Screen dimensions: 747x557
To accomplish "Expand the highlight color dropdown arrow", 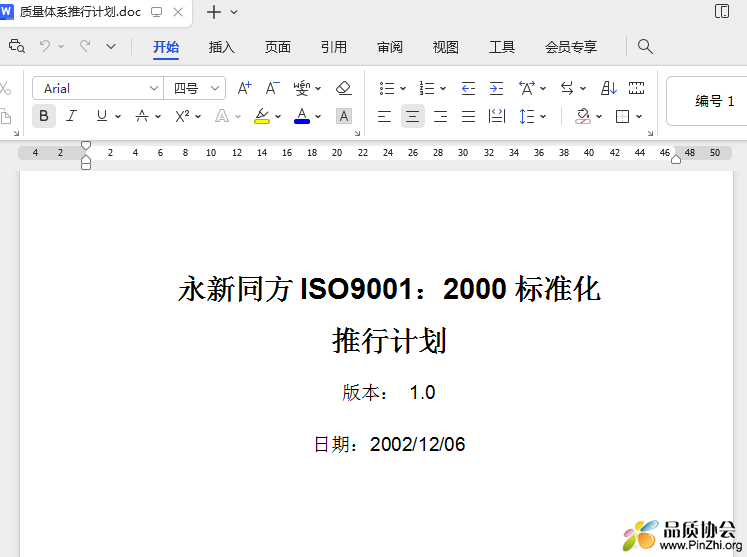I will pos(278,117).
